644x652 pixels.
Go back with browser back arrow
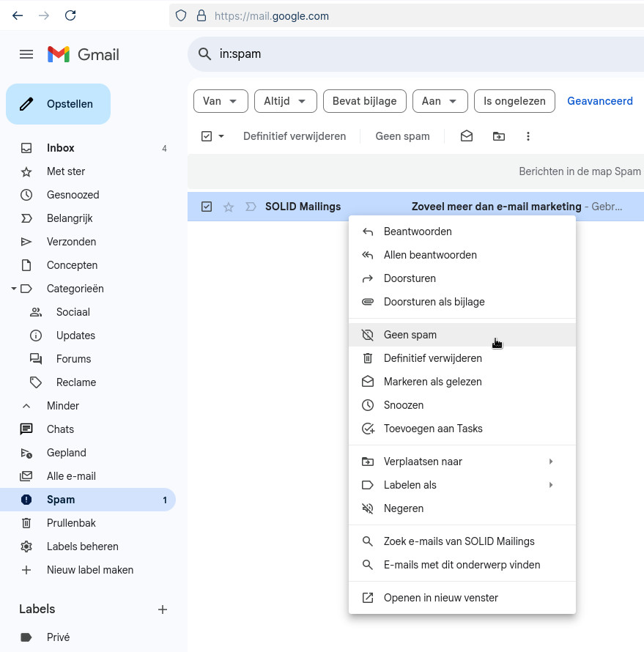pyautogui.click(x=18, y=16)
